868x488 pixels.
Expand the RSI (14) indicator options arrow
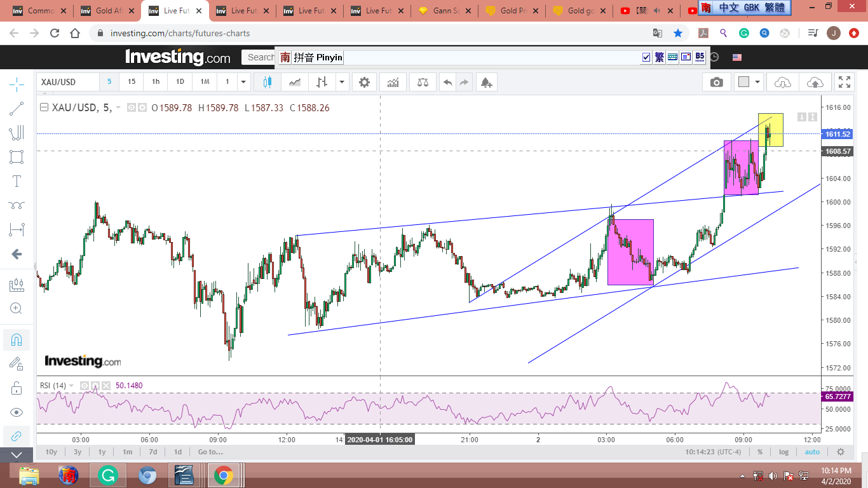click(71, 386)
